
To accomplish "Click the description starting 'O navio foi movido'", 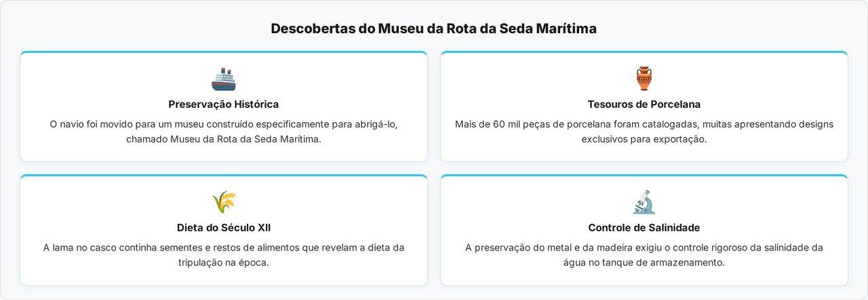I will (x=223, y=124).
